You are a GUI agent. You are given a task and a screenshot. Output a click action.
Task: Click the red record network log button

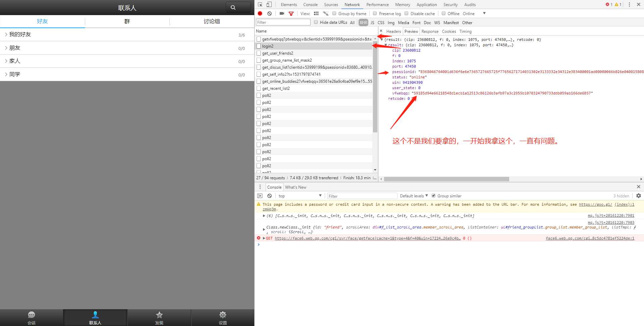tap(260, 13)
